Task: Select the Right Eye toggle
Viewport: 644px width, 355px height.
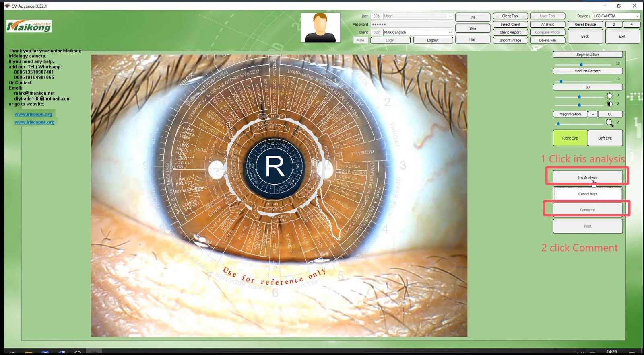Action: pos(570,138)
